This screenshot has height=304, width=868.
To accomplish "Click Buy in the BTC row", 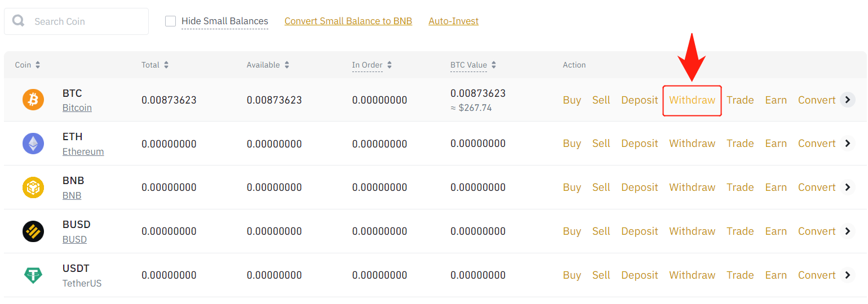I will (x=572, y=100).
